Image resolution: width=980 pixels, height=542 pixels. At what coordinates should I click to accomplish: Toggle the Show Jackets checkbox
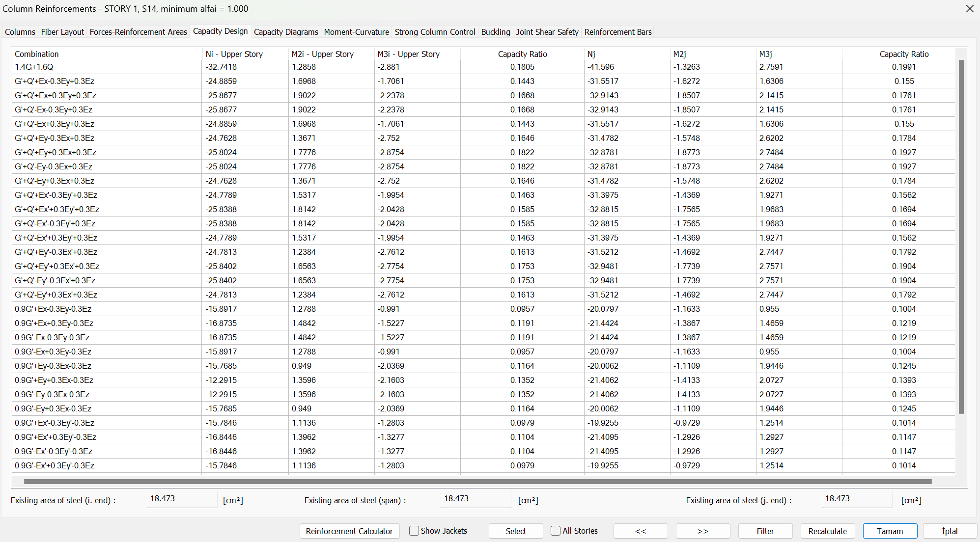click(414, 531)
